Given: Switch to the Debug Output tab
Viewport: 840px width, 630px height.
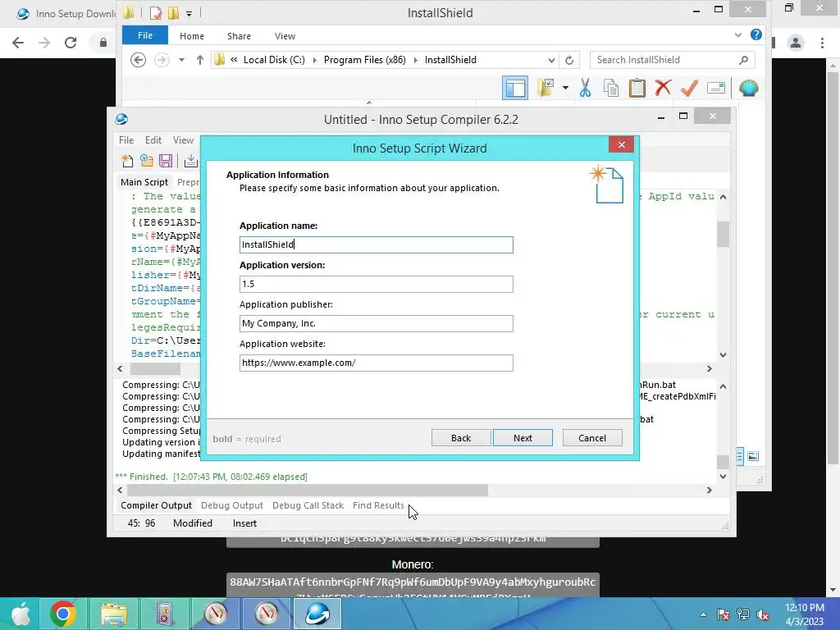Looking at the screenshot, I should tap(232, 505).
